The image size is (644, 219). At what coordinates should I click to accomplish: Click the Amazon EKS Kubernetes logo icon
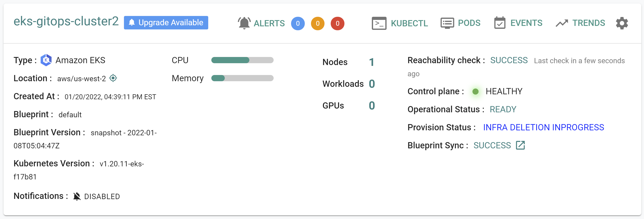click(46, 60)
